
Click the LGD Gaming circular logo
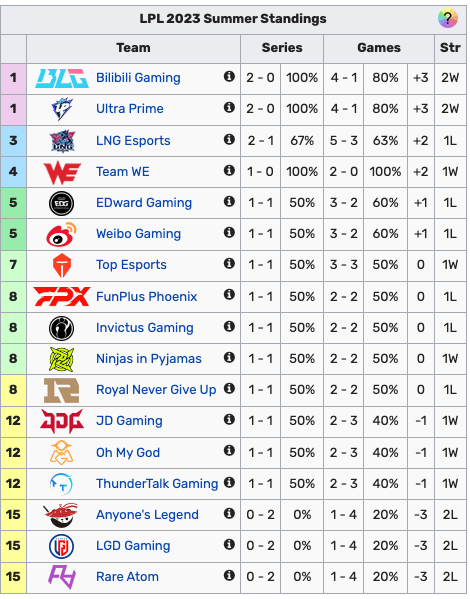(62, 546)
